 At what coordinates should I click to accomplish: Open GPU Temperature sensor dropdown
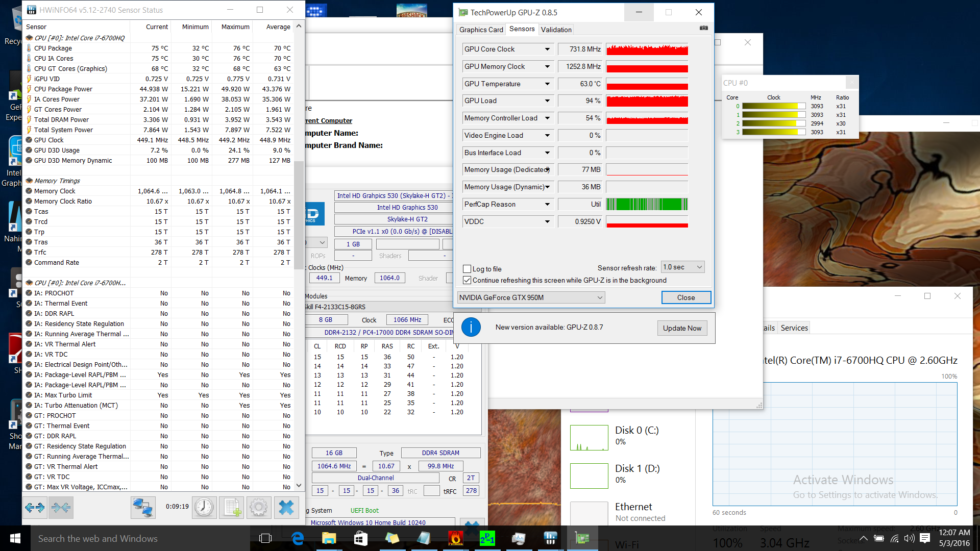tap(547, 84)
